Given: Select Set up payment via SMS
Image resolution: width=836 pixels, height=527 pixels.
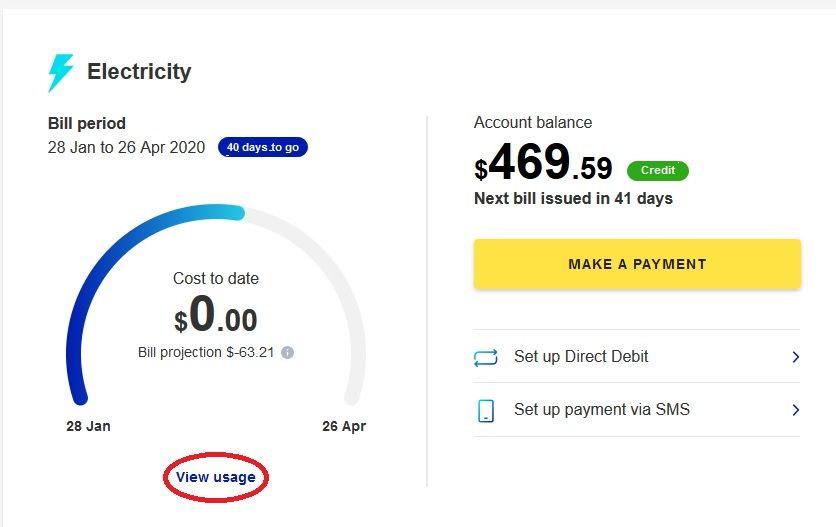Looking at the screenshot, I should point(601,410).
